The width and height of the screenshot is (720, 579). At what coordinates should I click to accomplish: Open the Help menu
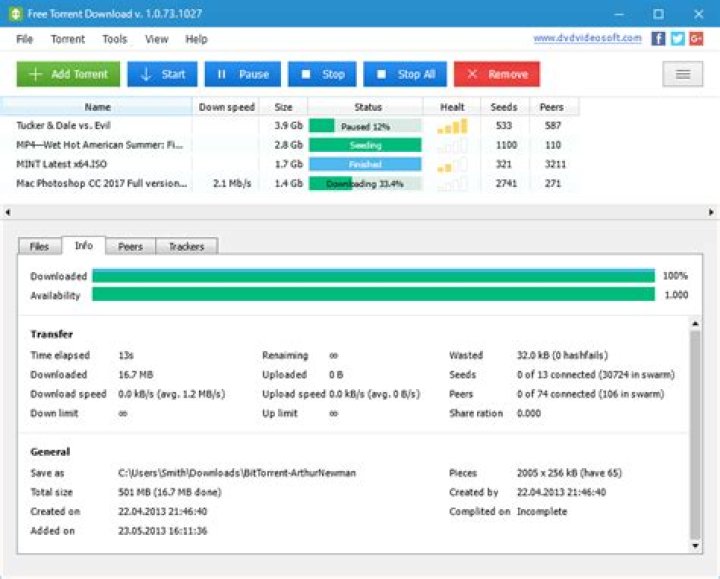[x=196, y=39]
